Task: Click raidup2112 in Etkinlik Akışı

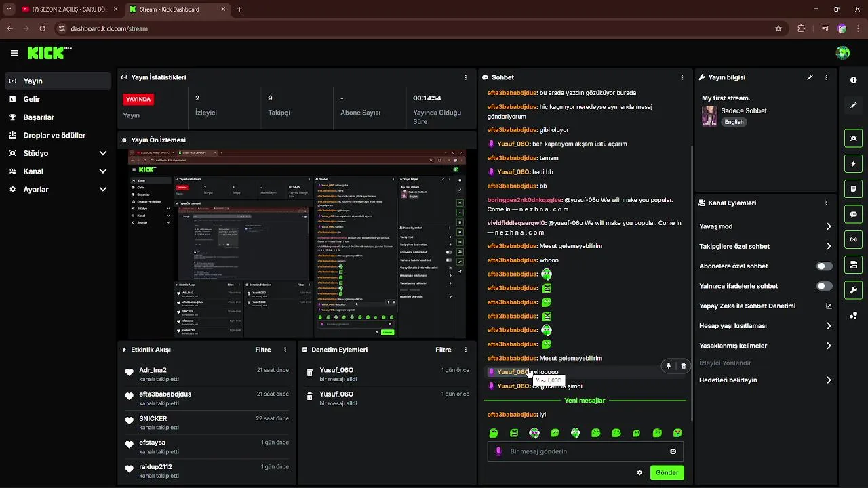Action: click(x=155, y=467)
